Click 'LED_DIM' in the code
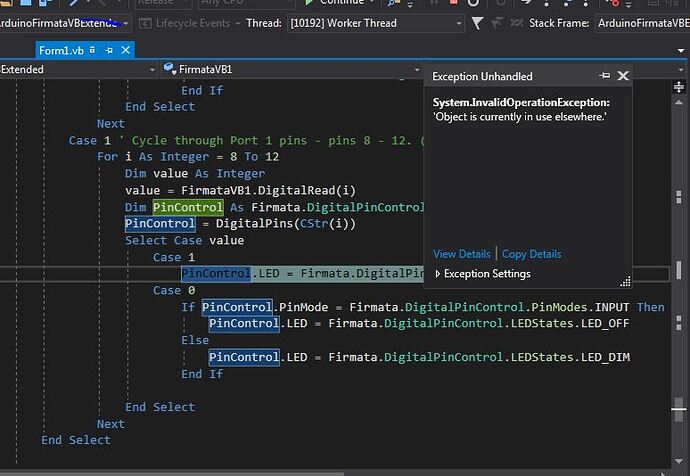The image size is (690, 476). [x=606, y=357]
